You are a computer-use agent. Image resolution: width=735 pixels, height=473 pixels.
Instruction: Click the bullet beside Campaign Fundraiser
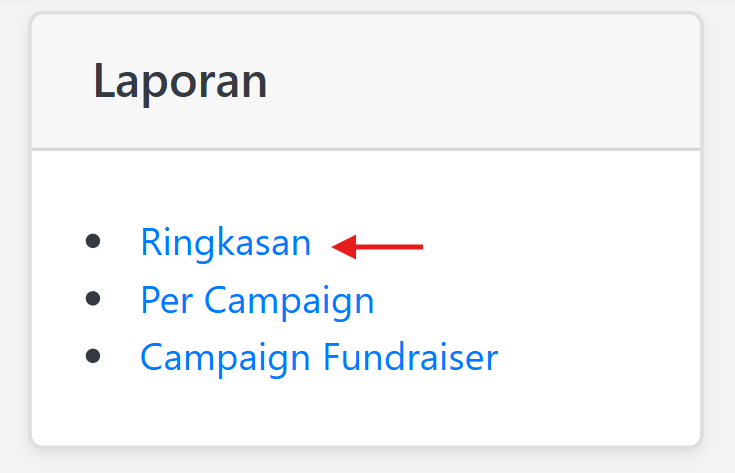pyautogui.click(x=93, y=355)
